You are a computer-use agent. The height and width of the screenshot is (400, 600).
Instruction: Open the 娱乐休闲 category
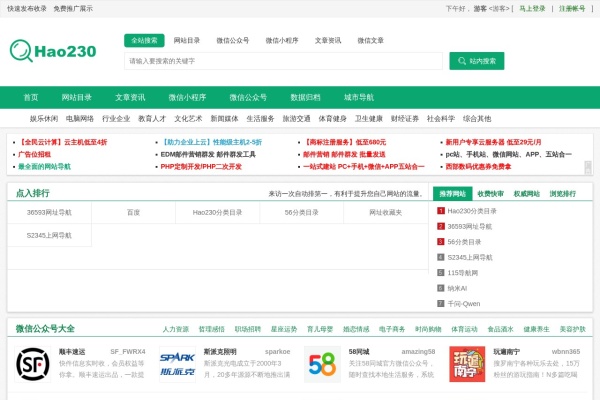coord(44,119)
